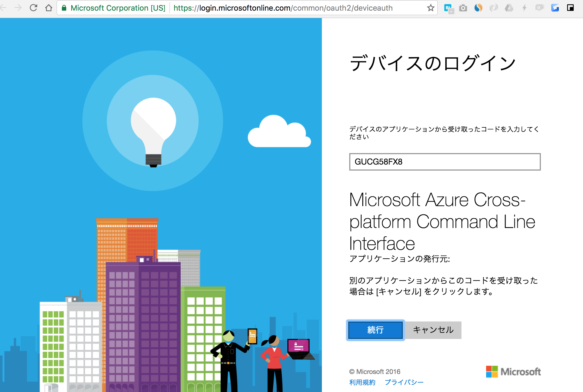Open the プライバシー privacy link
Viewport: 583px width, 392px height.
coord(404,382)
